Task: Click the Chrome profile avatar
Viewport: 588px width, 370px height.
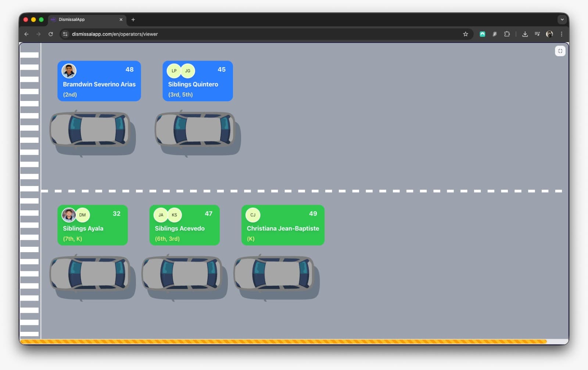Action: tap(549, 34)
